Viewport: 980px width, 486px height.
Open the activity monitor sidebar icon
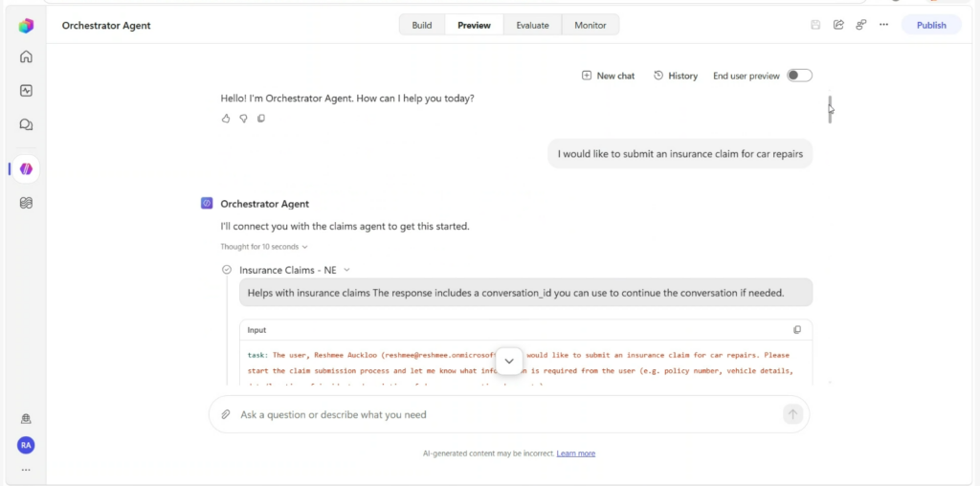(x=26, y=91)
